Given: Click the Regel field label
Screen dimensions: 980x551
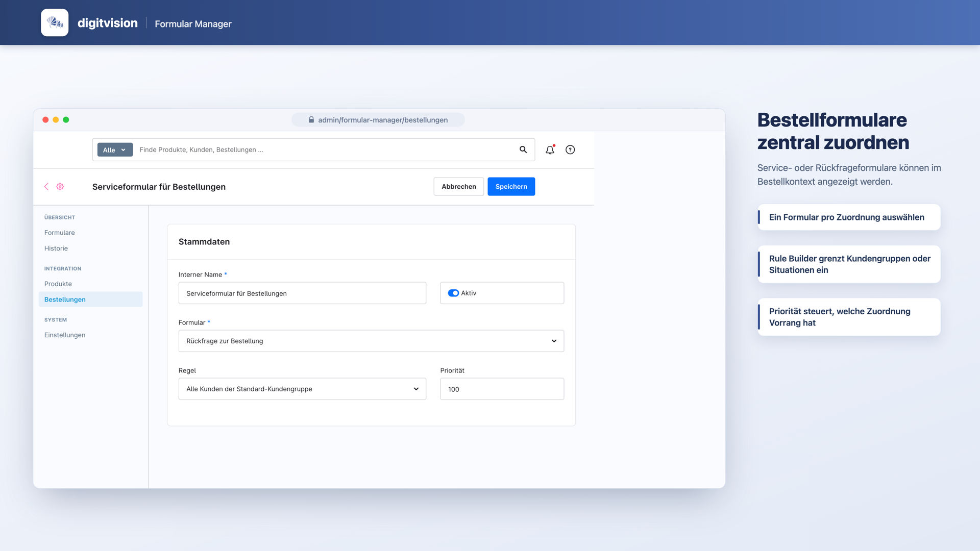Looking at the screenshot, I should [187, 370].
